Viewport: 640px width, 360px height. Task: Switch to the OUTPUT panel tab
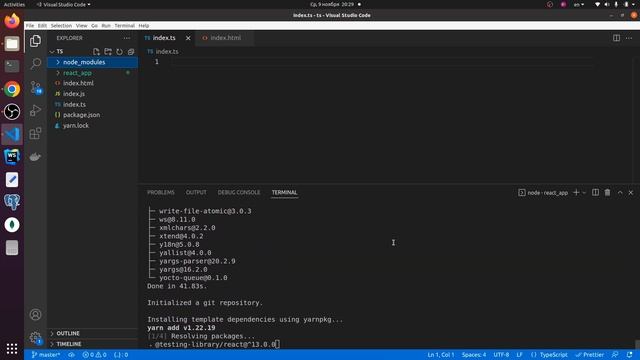point(196,192)
